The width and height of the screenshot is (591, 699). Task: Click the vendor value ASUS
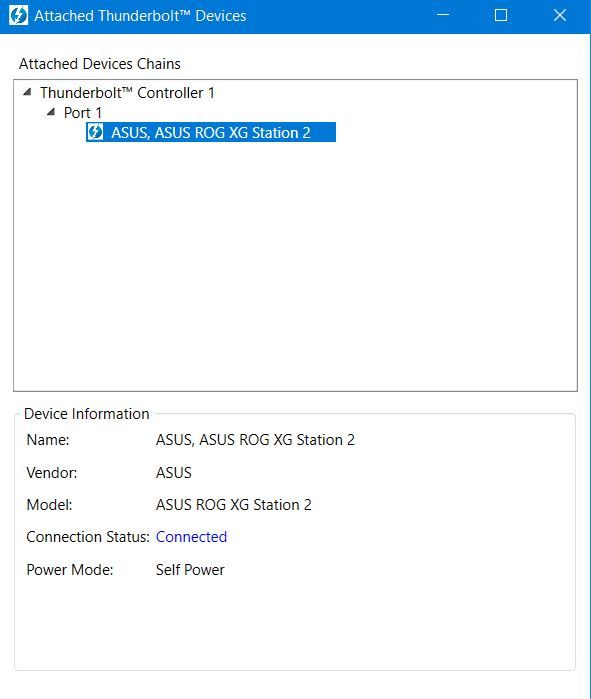[x=173, y=473]
